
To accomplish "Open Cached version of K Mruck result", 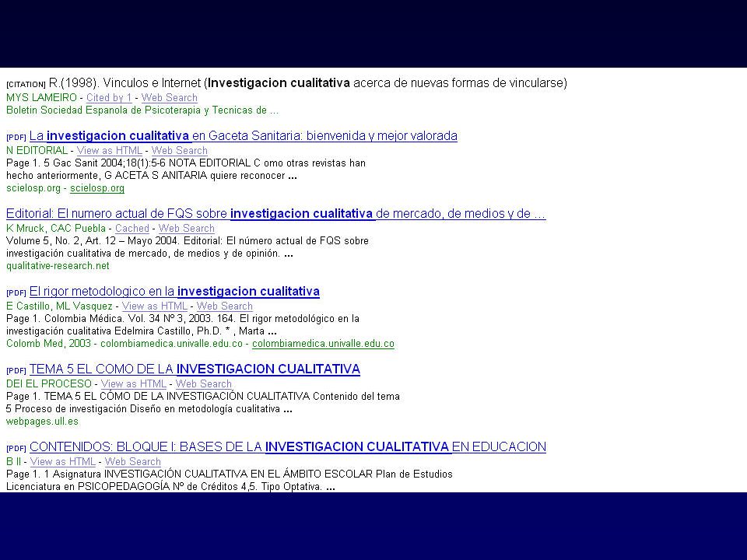I will (x=132, y=228).
